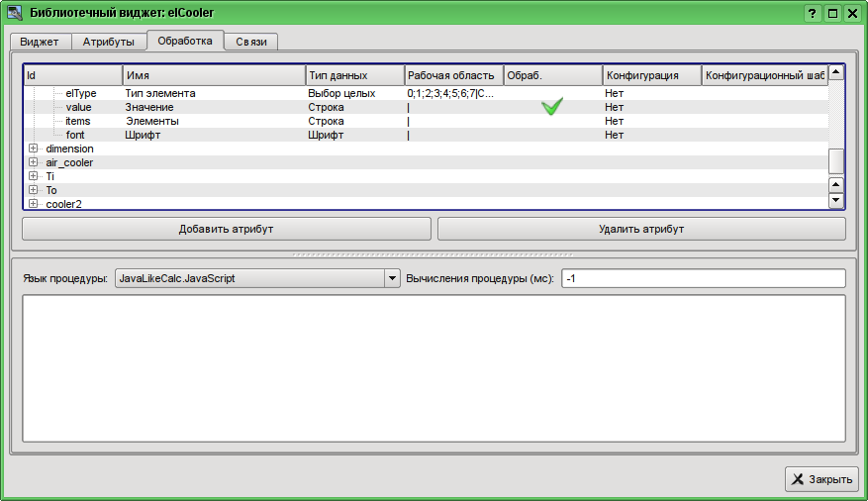The width and height of the screenshot is (868, 501).
Task: Open the procedure language dropdown
Action: [390, 278]
